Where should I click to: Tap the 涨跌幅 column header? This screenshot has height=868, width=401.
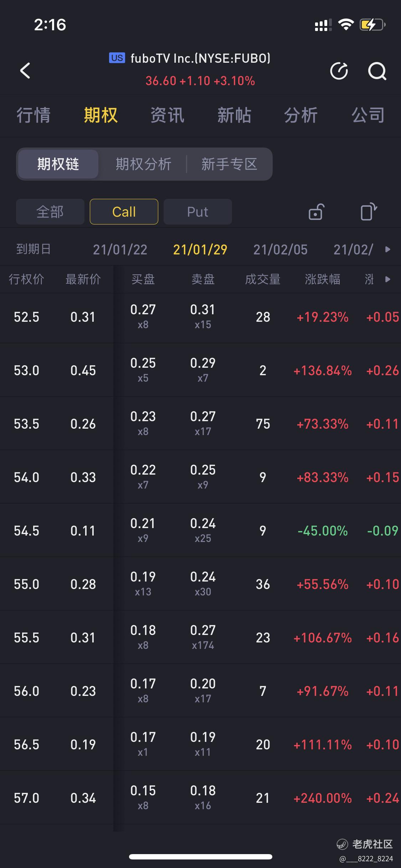(323, 279)
